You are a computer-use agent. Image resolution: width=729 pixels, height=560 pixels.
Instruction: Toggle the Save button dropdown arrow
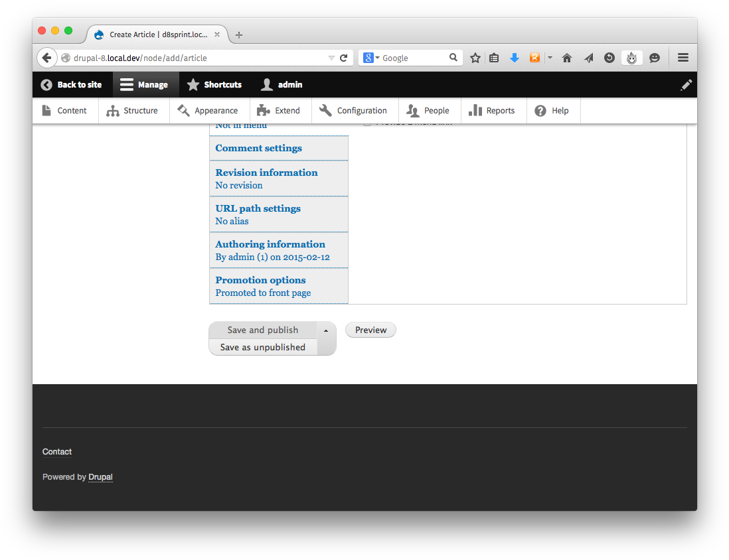coord(326,330)
